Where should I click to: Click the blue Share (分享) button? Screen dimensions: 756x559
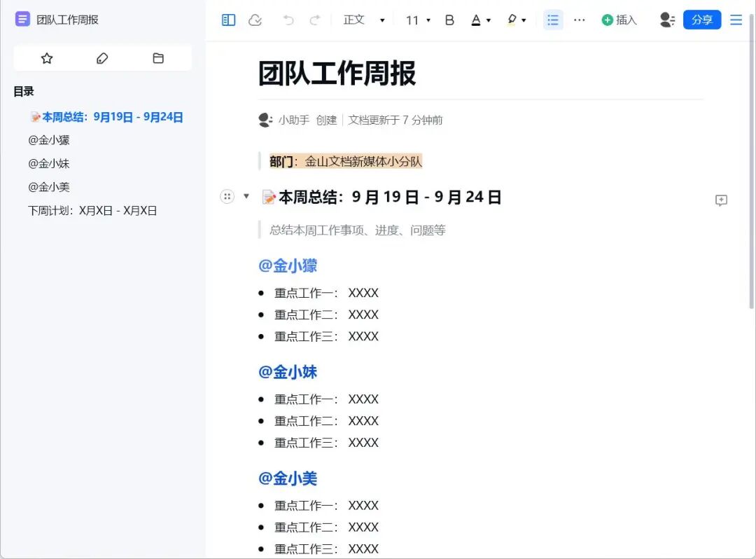click(702, 20)
